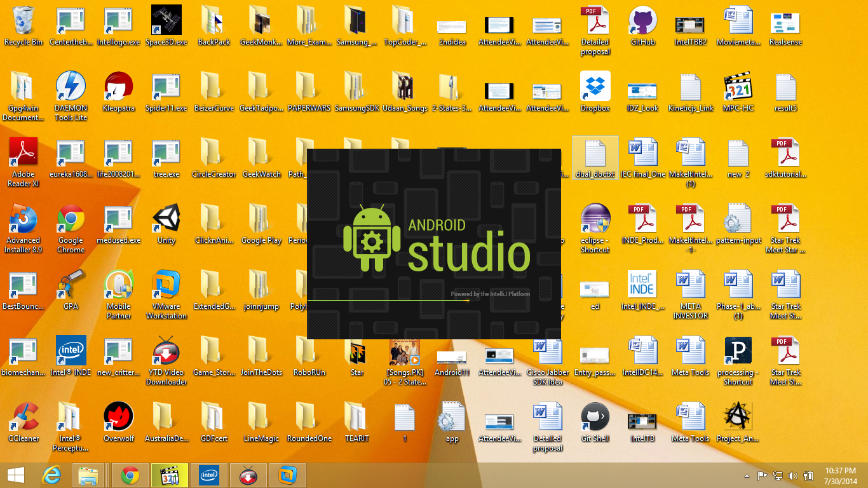The image size is (868, 488).
Task: Select the dual_doc.txt file
Action: 595,158
